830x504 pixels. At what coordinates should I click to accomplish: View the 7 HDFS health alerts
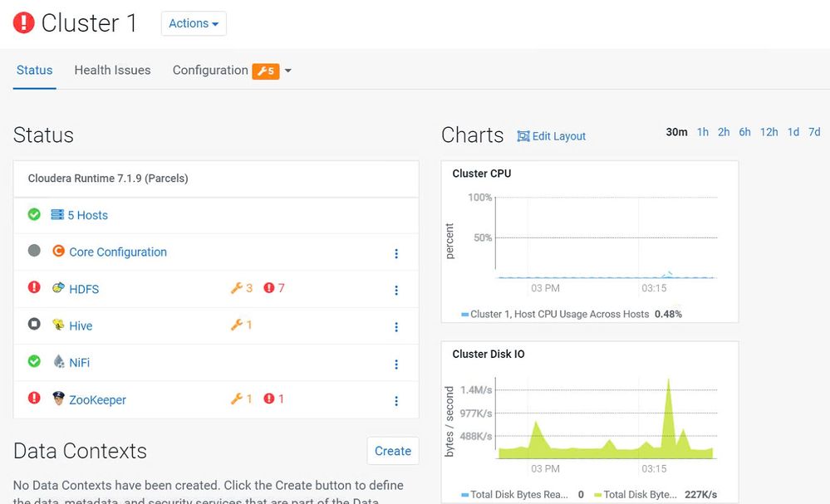coord(274,288)
